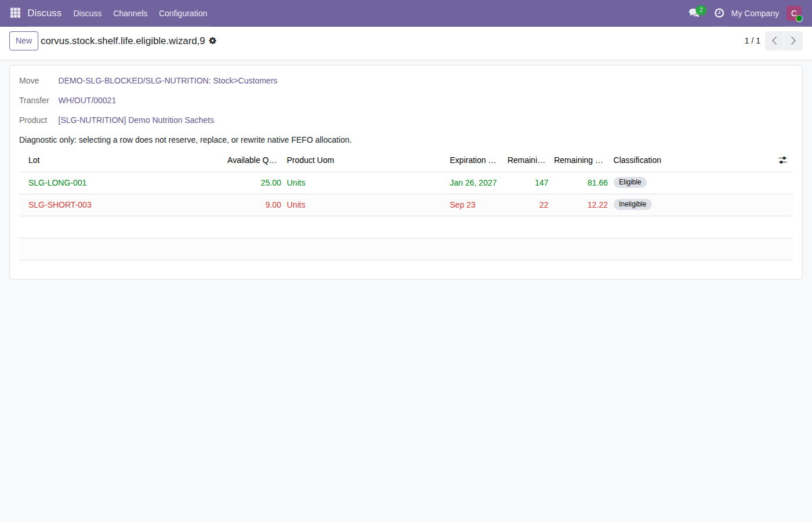Click the Ineligible classification badge
Image resolution: width=812 pixels, height=522 pixels.
tap(632, 204)
